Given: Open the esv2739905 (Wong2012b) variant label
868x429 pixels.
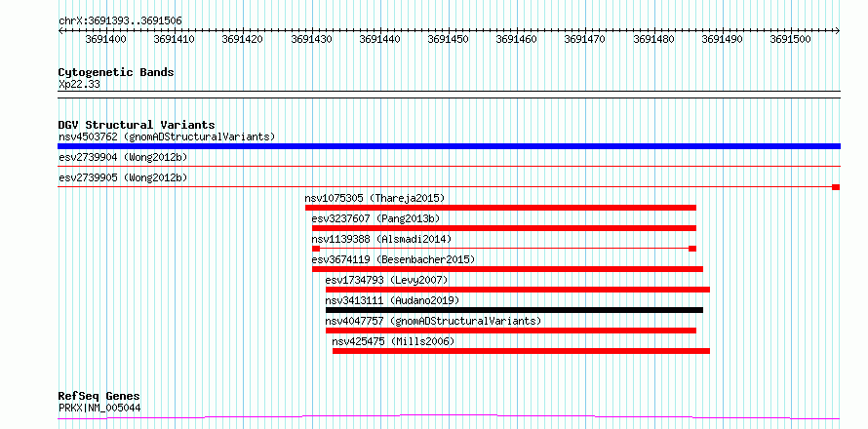Looking at the screenshot, I should 123,177.
